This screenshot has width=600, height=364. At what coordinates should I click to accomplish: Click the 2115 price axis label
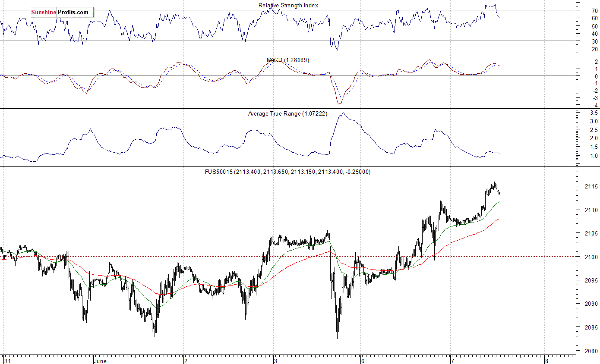point(591,187)
